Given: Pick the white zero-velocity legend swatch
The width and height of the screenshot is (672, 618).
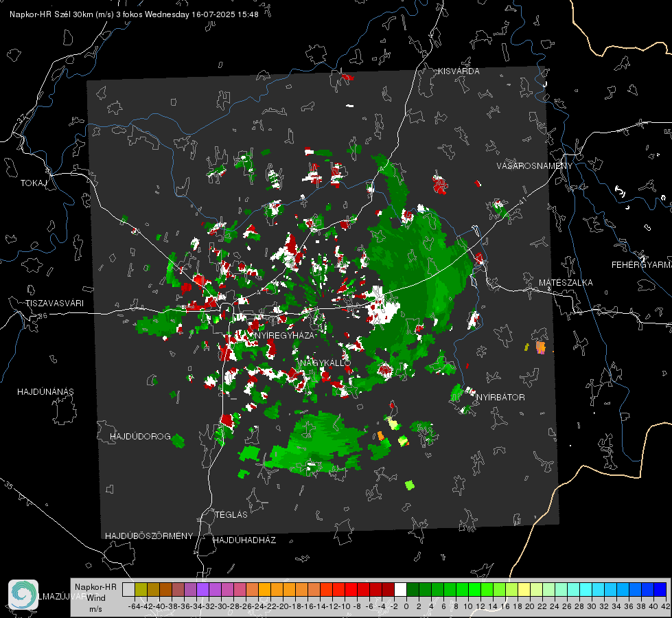Looking at the screenshot, I should [x=400, y=589].
